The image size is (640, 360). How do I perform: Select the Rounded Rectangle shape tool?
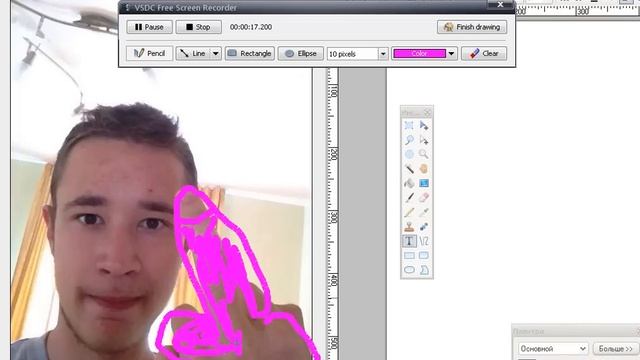tap(424, 256)
